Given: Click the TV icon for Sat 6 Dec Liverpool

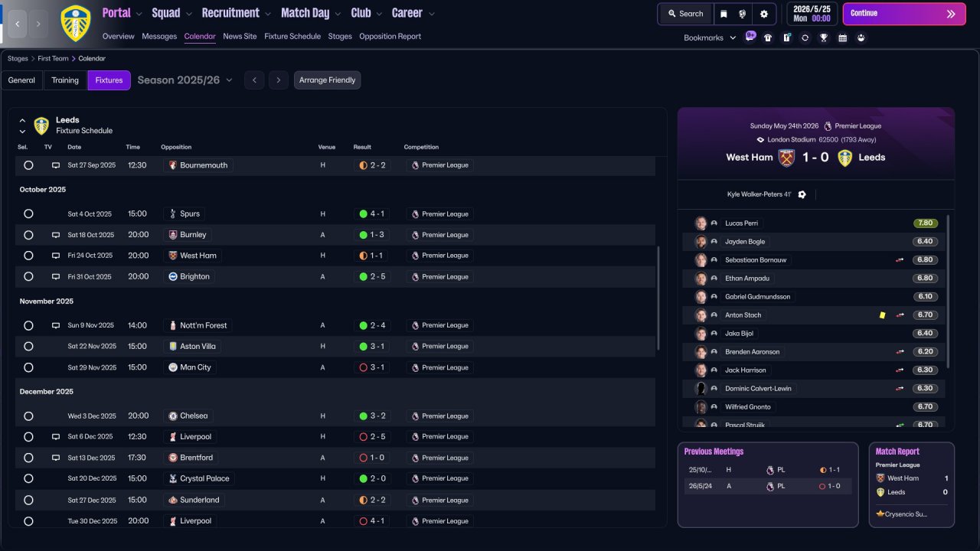Looking at the screenshot, I should tap(56, 437).
